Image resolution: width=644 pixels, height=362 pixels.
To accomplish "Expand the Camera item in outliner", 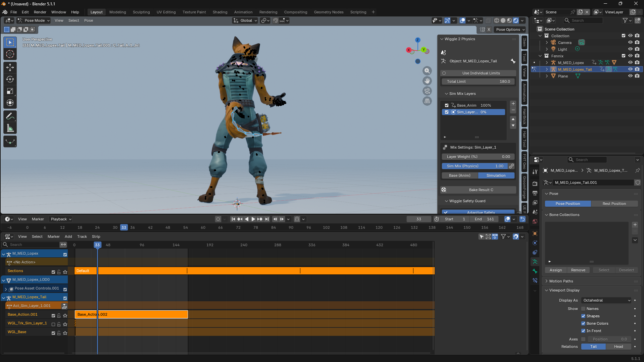I will coord(547,43).
